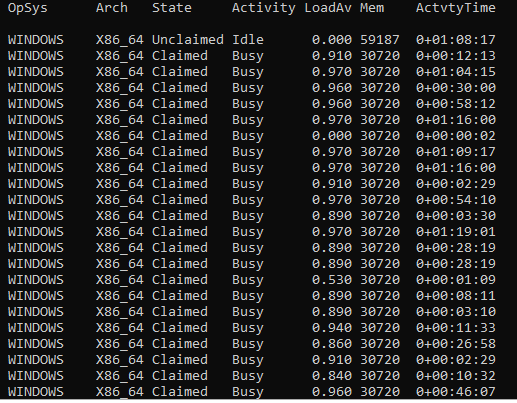This screenshot has width=517, height=403.
Task: Click load 0.890 in the 0+00:03:30 row
Action: pyautogui.click(x=332, y=216)
